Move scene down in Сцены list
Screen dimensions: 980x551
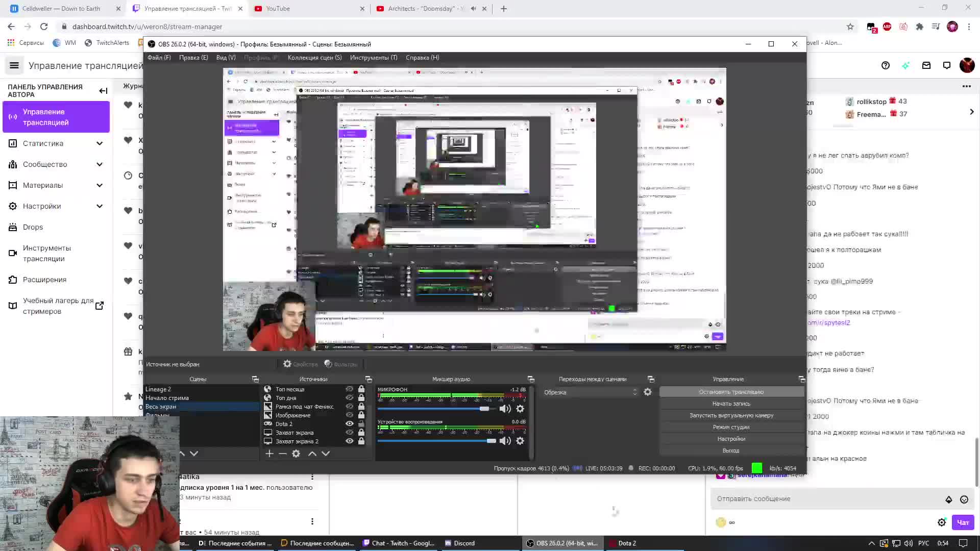coord(194,454)
